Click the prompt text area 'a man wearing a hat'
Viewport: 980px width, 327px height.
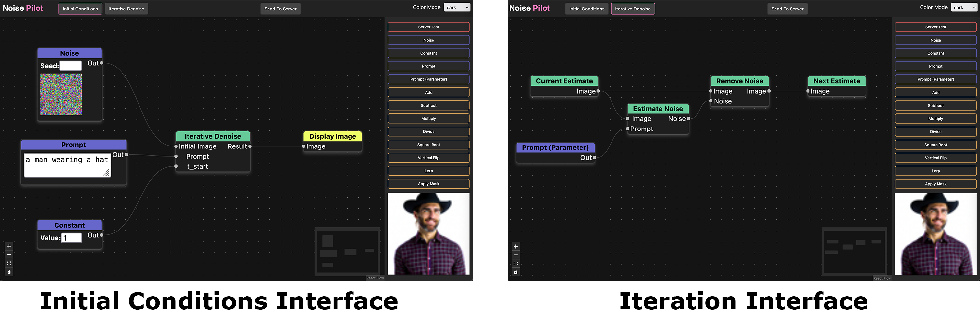click(67, 165)
